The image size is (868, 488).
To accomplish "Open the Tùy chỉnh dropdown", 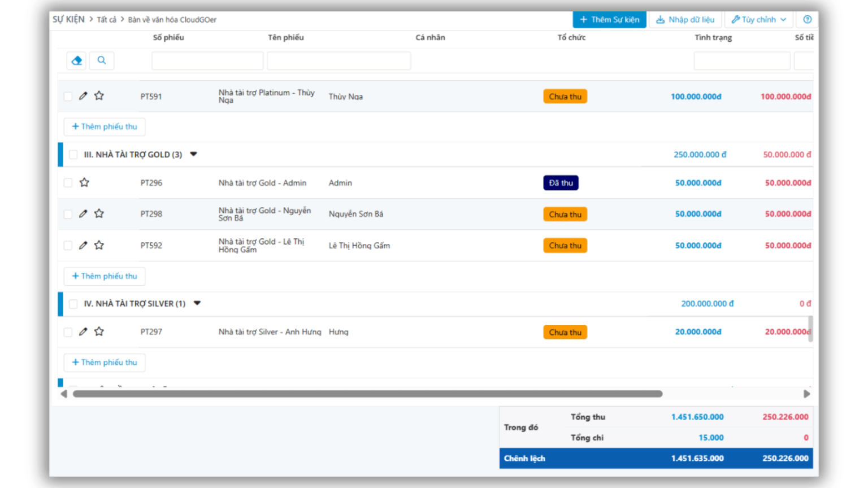I will (758, 19).
